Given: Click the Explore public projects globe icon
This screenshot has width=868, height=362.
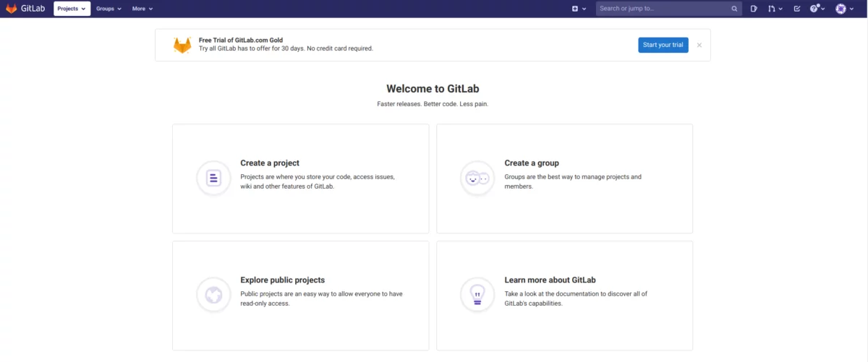Looking at the screenshot, I should click(213, 295).
